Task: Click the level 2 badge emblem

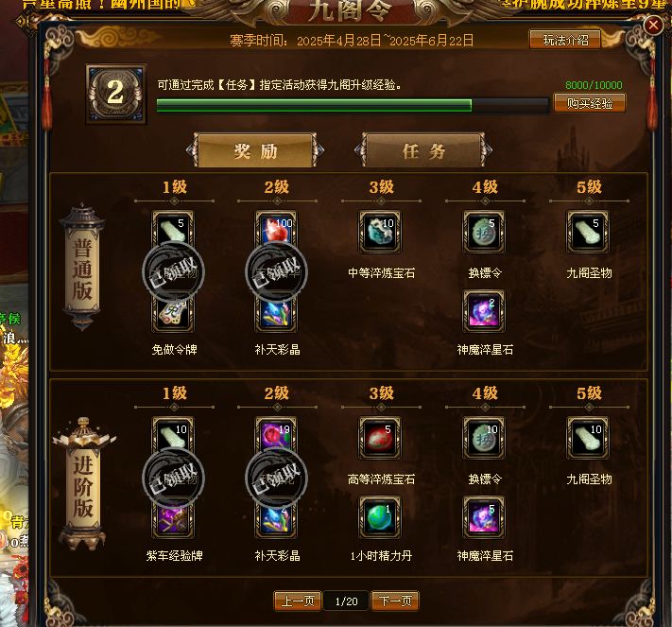Action: coord(115,94)
